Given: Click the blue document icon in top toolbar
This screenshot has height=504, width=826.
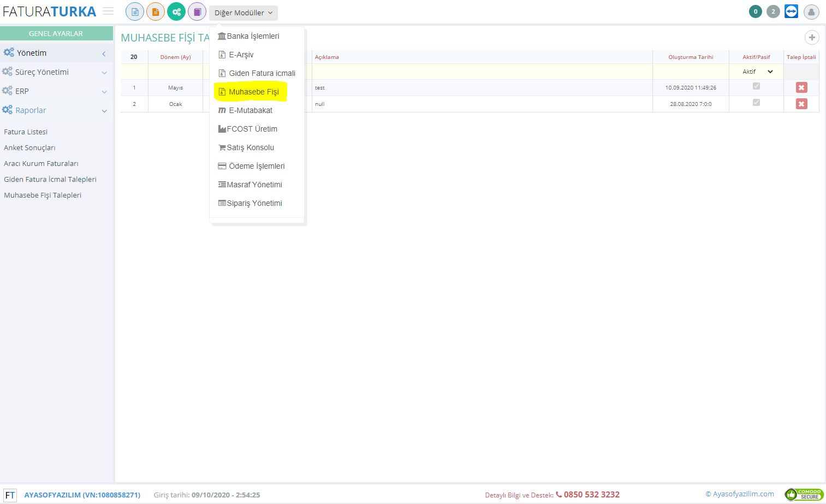Looking at the screenshot, I should pos(135,11).
